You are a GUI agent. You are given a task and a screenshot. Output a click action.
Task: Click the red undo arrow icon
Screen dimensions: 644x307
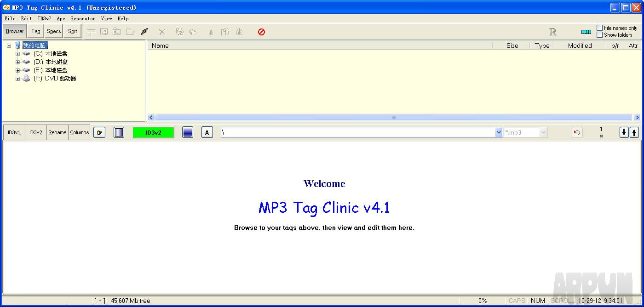tap(577, 132)
